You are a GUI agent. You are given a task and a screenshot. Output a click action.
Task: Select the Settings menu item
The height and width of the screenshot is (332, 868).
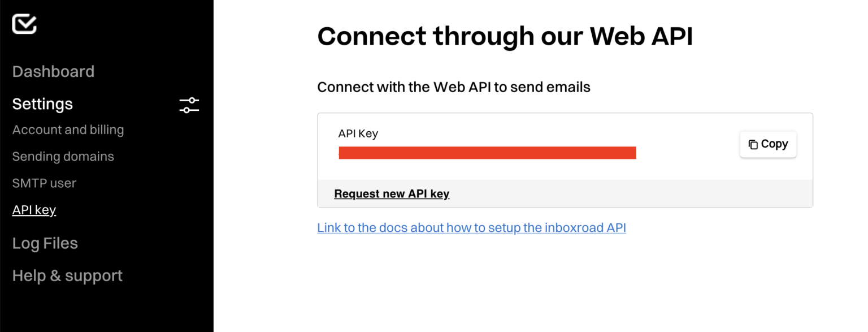(42, 104)
